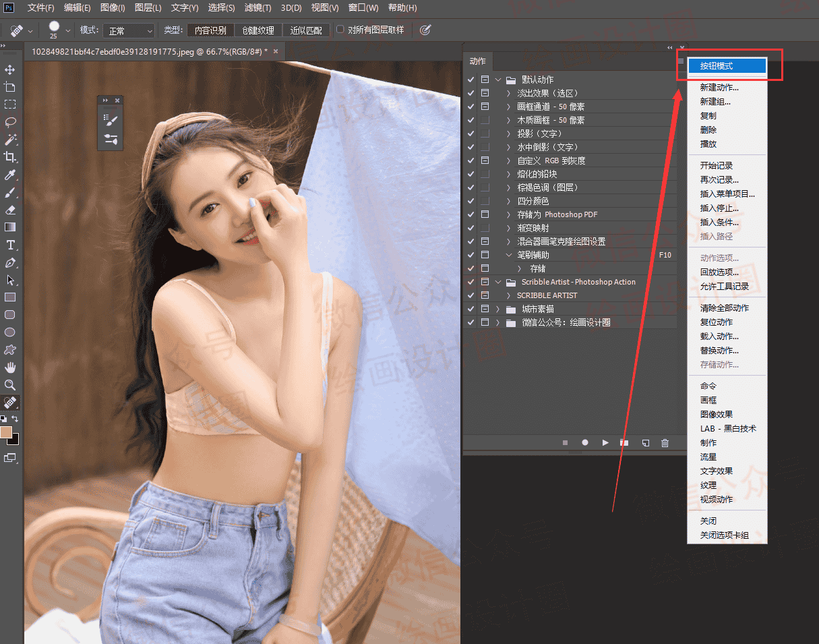Toggle the 对所有图层取样 checkbox
This screenshot has width=819, height=644.
[340, 30]
